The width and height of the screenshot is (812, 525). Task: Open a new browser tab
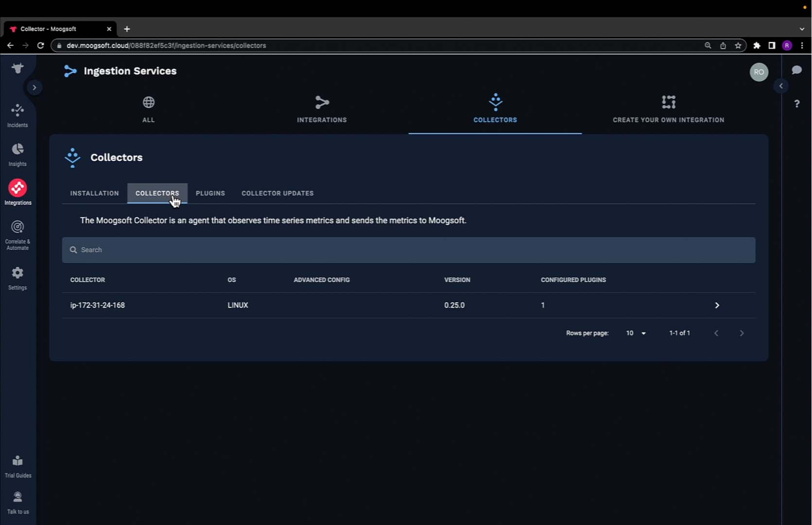tap(127, 29)
